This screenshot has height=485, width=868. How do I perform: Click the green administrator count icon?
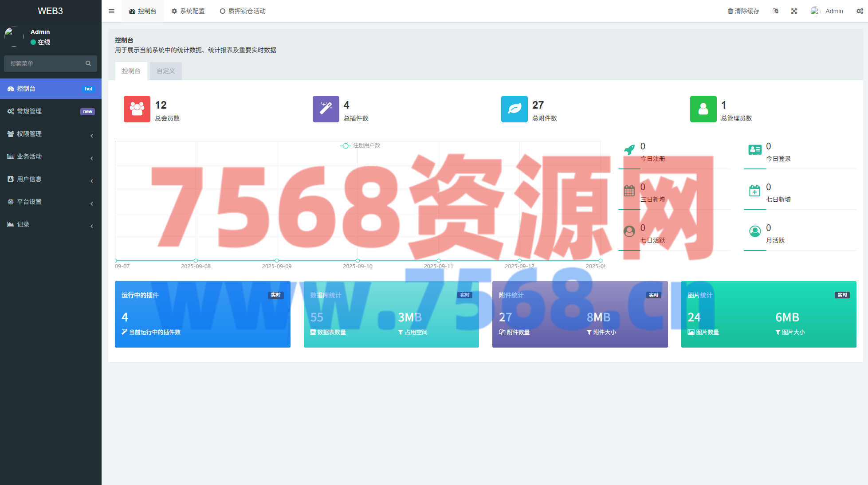(x=703, y=109)
